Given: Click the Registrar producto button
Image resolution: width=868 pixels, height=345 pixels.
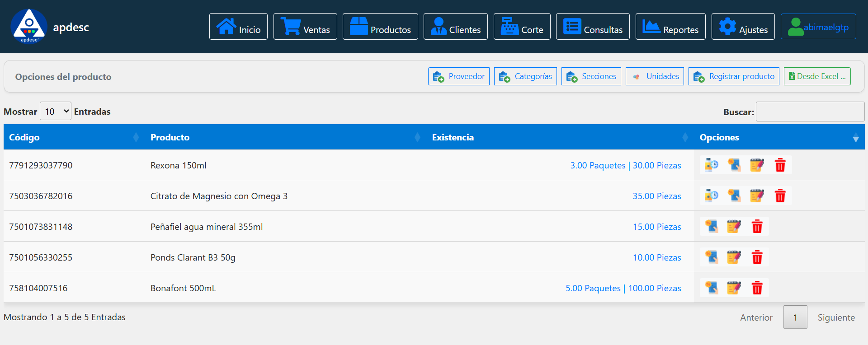Looking at the screenshot, I should point(734,76).
